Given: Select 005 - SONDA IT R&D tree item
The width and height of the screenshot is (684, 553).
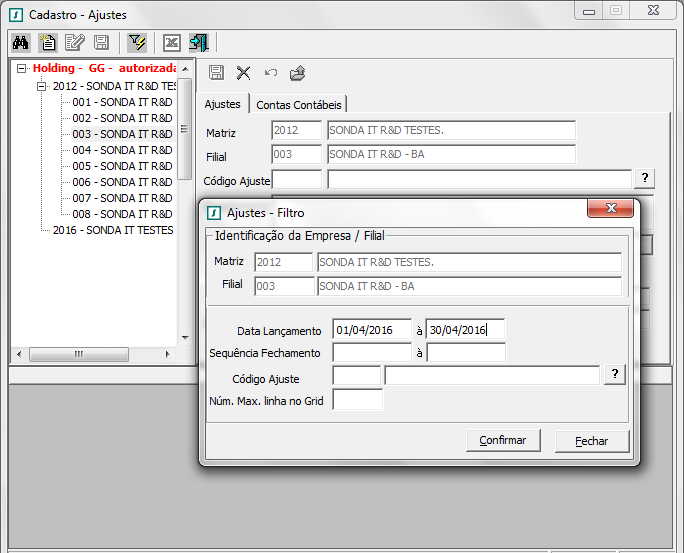Looking at the screenshot, I should 122,166.
